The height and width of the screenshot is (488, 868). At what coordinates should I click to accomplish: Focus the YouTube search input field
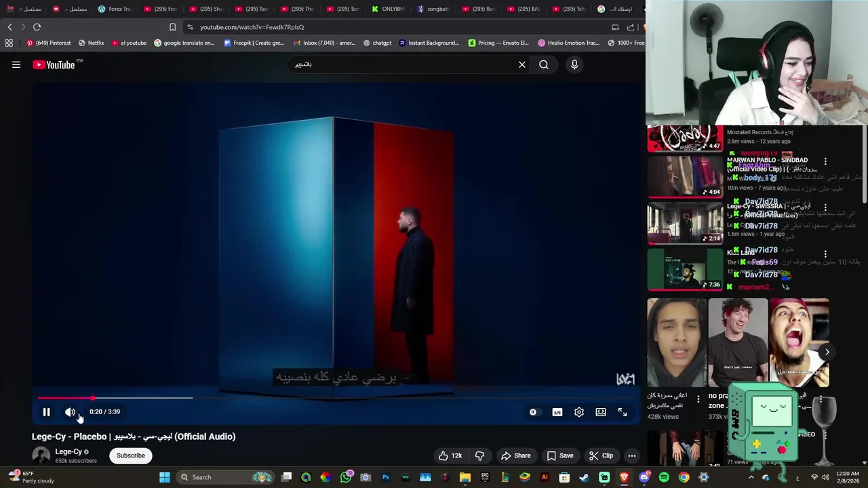[401, 64]
